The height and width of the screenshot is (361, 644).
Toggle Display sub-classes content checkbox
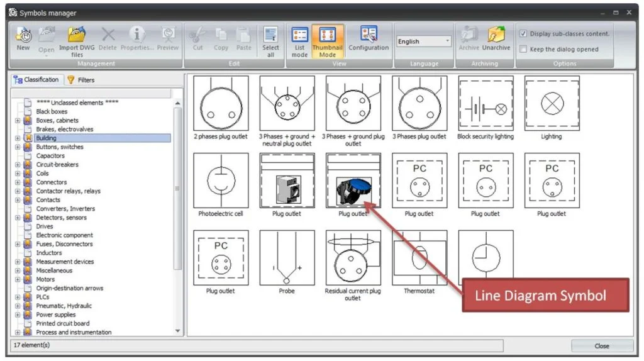[523, 34]
